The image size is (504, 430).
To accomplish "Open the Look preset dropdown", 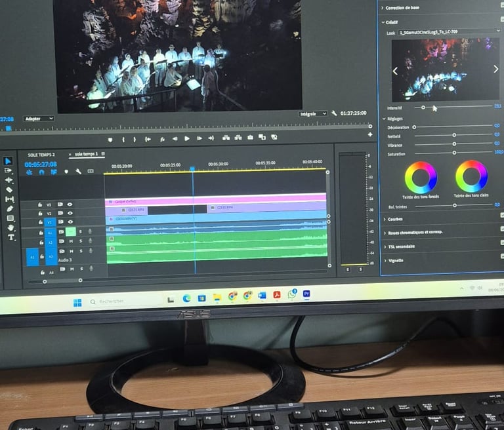I will 449,31.
